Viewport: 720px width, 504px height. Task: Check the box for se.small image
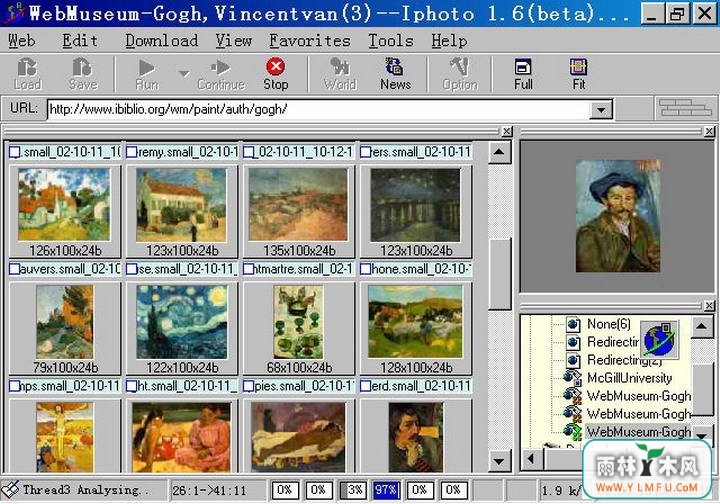[x=132, y=269]
